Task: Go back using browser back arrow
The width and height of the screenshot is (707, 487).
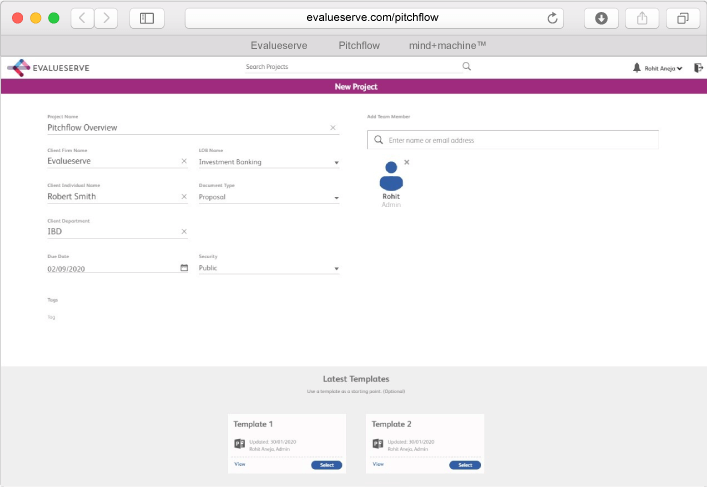Action: tap(83, 18)
